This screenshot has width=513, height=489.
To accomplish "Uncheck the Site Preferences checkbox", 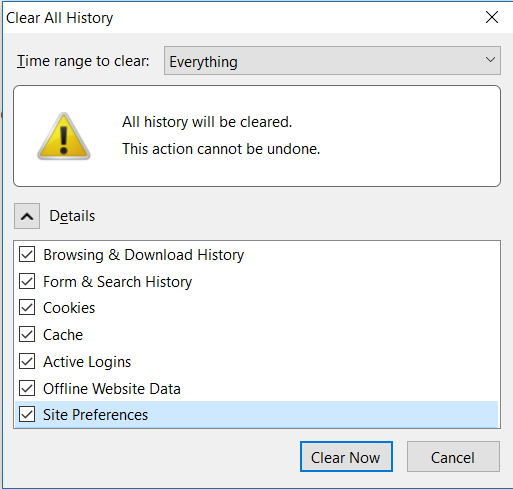I will [x=27, y=415].
